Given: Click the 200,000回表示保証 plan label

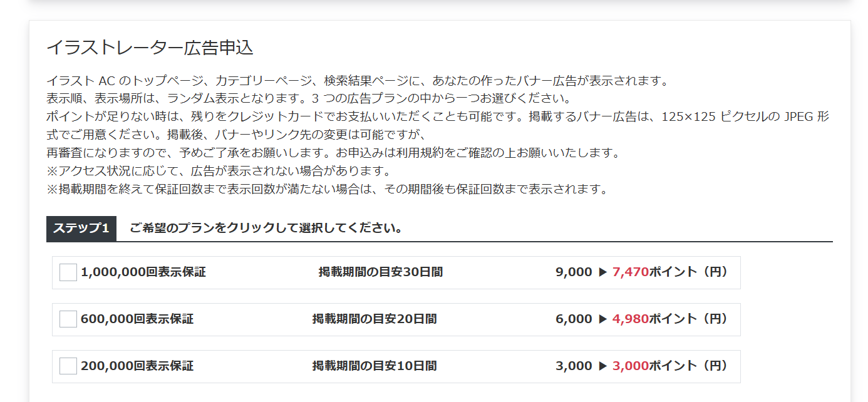Looking at the screenshot, I should tap(137, 366).
